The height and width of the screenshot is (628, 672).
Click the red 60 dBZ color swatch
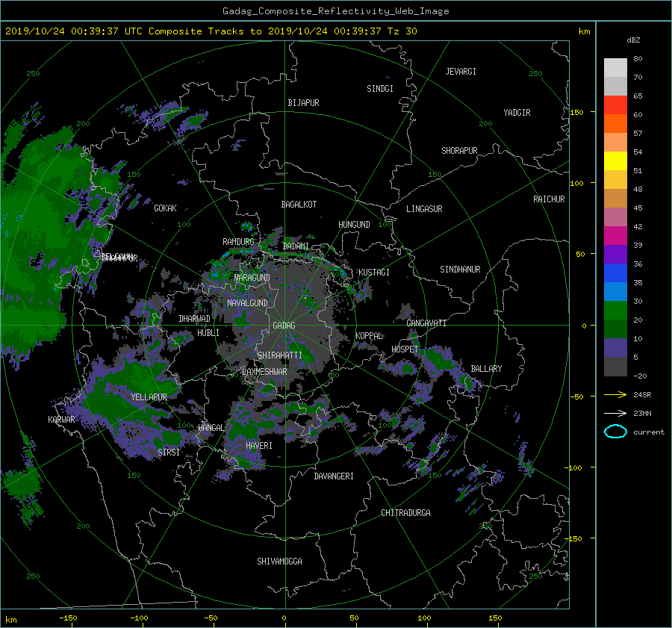tap(615, 105)
